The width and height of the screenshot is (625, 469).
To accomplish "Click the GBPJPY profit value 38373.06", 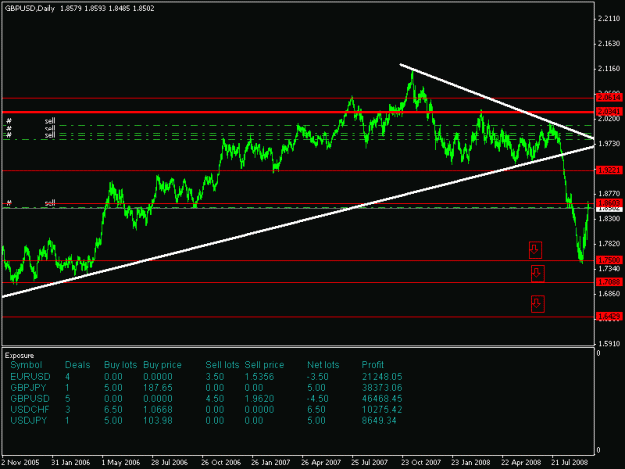I will [x=382, y=388].
